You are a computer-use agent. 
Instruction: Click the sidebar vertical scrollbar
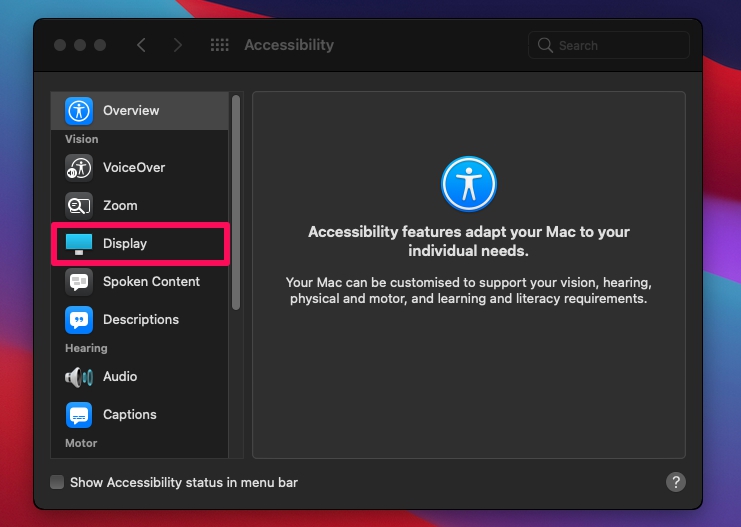pyautogui.click(x=236, y=203)
